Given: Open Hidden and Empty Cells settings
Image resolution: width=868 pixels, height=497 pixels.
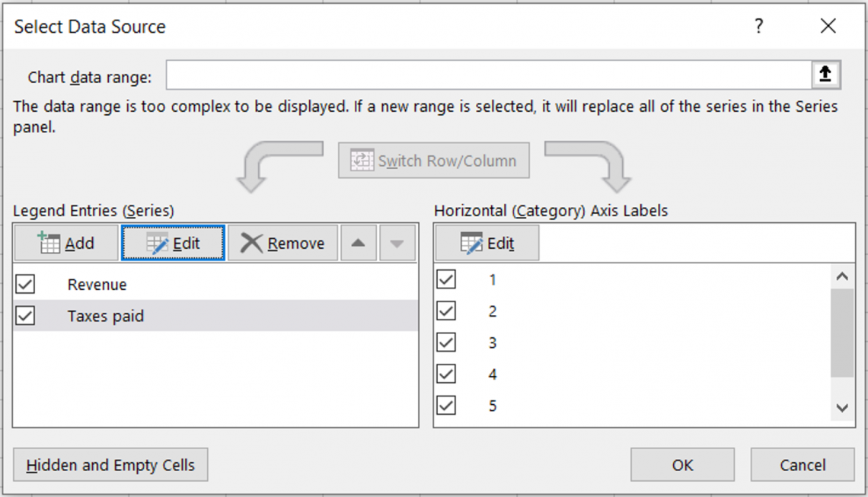Looking at the screenshot, I should [110, 465].
